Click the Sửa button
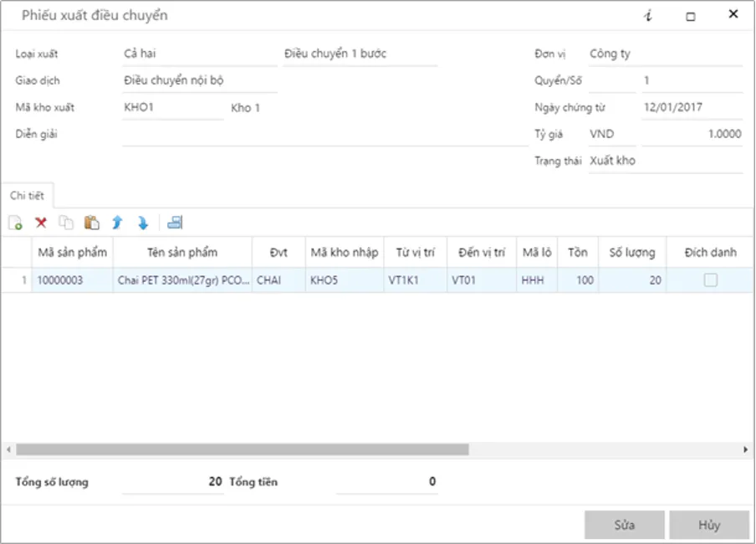This screenshot has height=544, width=756. coord(624,525)
